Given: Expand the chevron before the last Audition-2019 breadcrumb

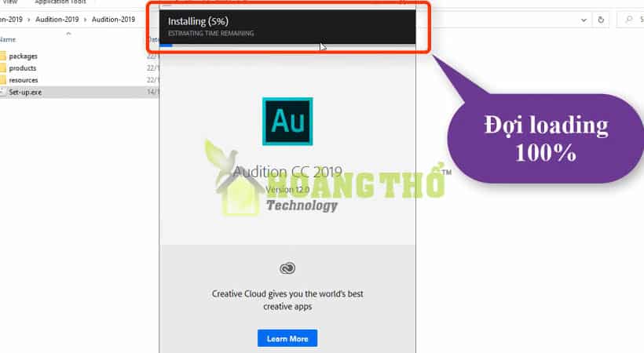Looking at the screenshot, I should (86, 20).
